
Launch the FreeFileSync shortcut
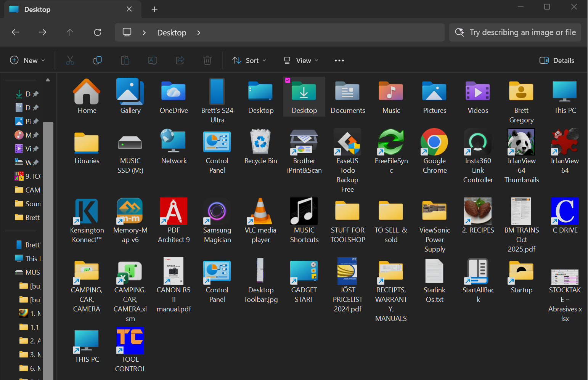click(x=391, y=142)
